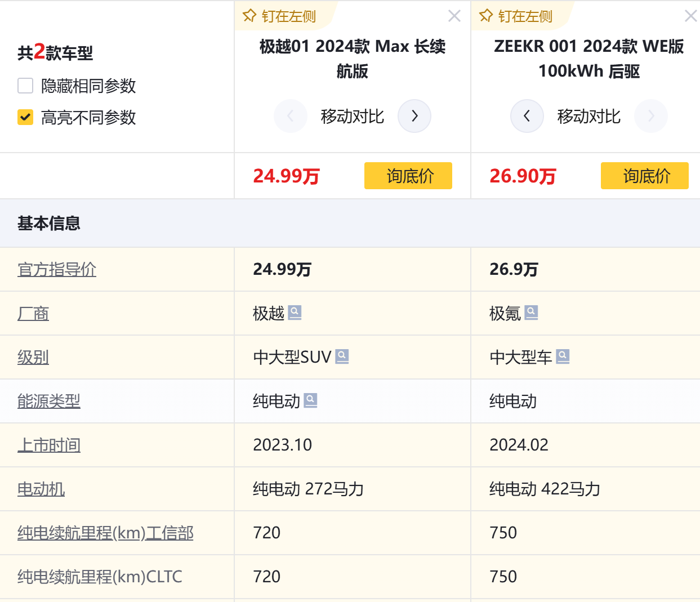Image resolution: width=700 pixels, height=602 pixels.
Task: Move ZEEKR 001 column left with arrow
Action: [527, 116]
